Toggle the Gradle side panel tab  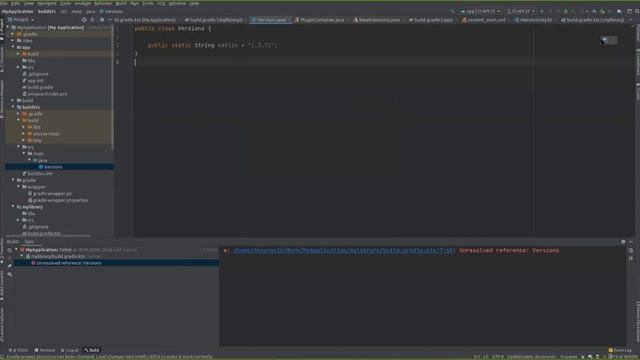[638, 91]
